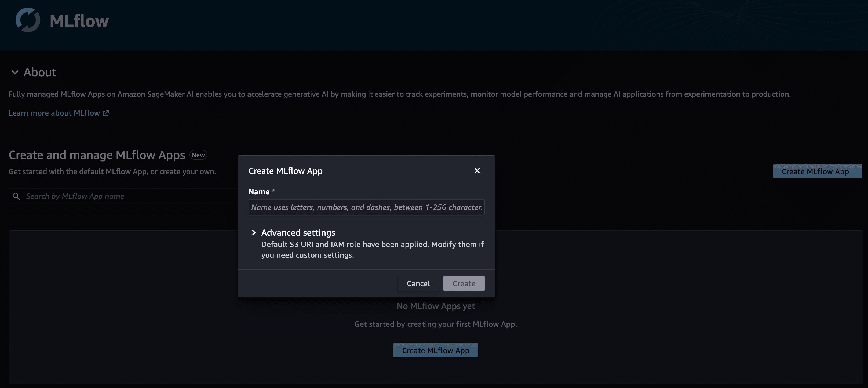Click the 'Create and manage MLflow Apps' heading
This screenshot has height=388, width=868.
[97, 155]
